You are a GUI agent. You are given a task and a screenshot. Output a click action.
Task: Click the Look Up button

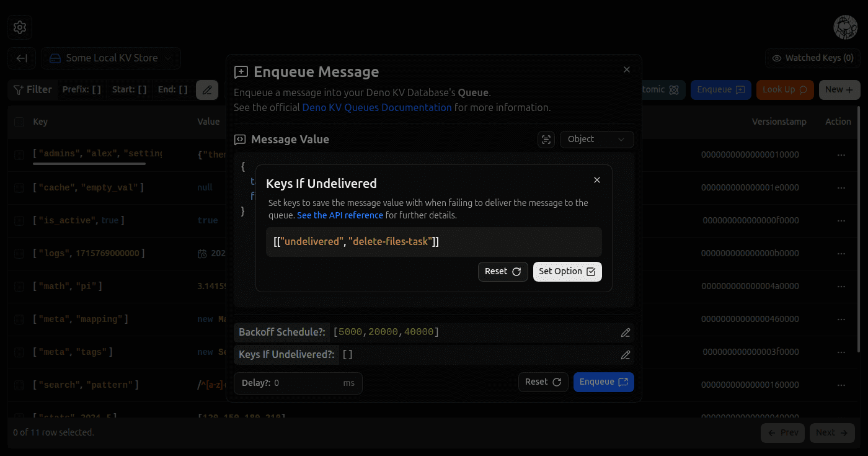785,90
